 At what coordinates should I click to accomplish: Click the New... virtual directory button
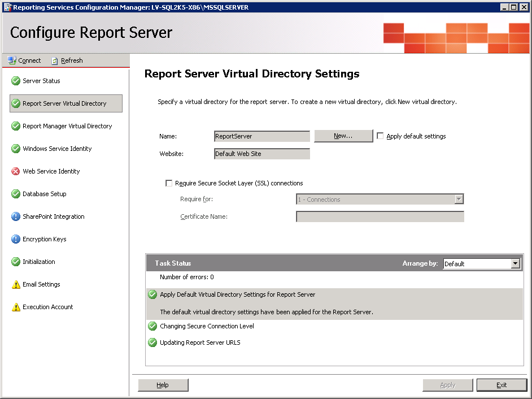(x=343, y=136)
